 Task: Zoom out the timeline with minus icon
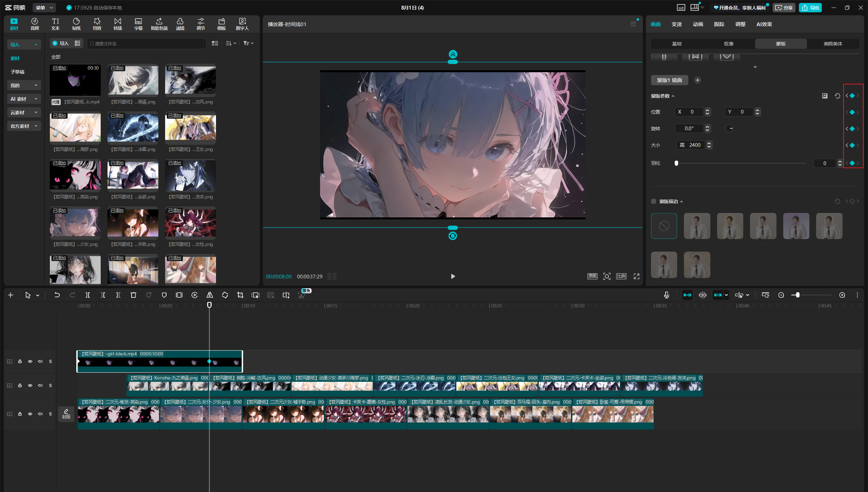(781, 295)
